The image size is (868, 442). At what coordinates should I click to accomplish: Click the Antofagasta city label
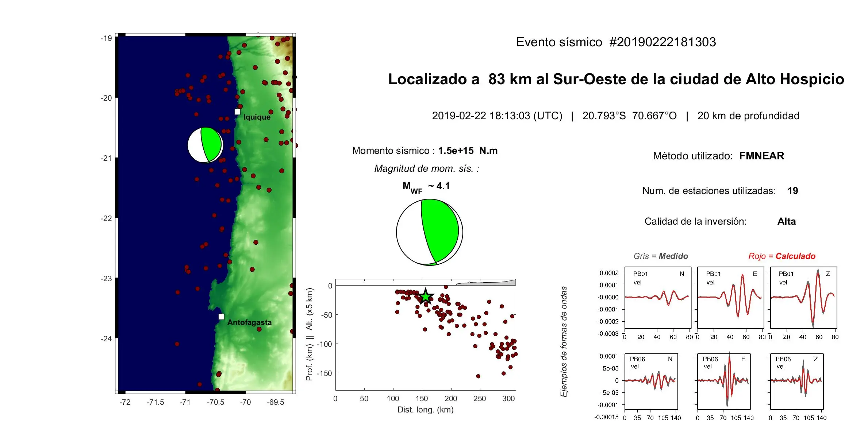click(249, 322)
